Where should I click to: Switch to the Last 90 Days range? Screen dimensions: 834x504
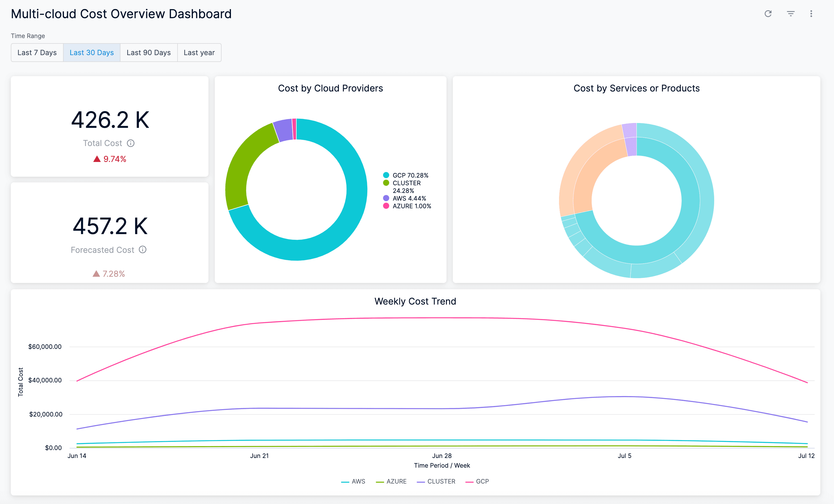point(149,53)
